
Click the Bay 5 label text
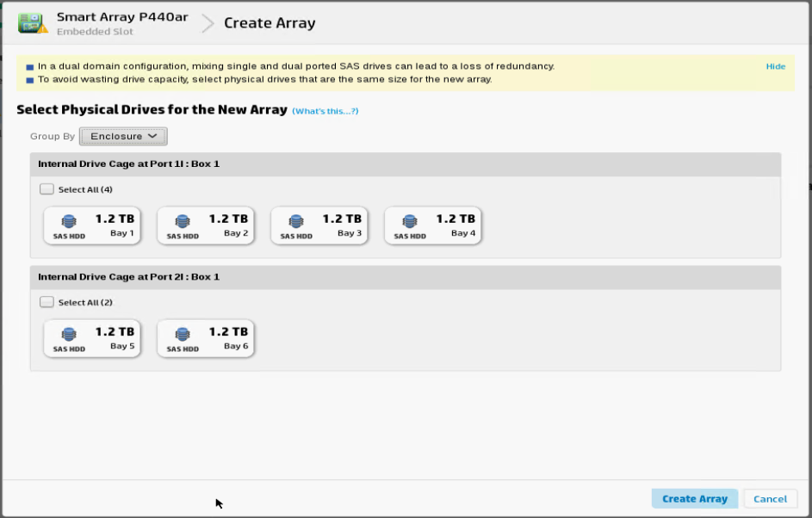[121, 346]
